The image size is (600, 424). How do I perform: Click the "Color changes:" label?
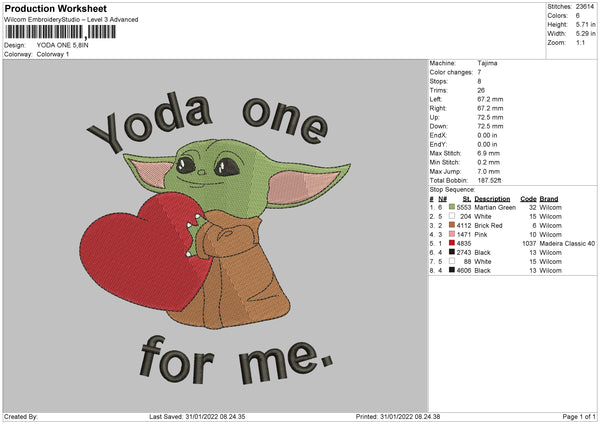451,72
